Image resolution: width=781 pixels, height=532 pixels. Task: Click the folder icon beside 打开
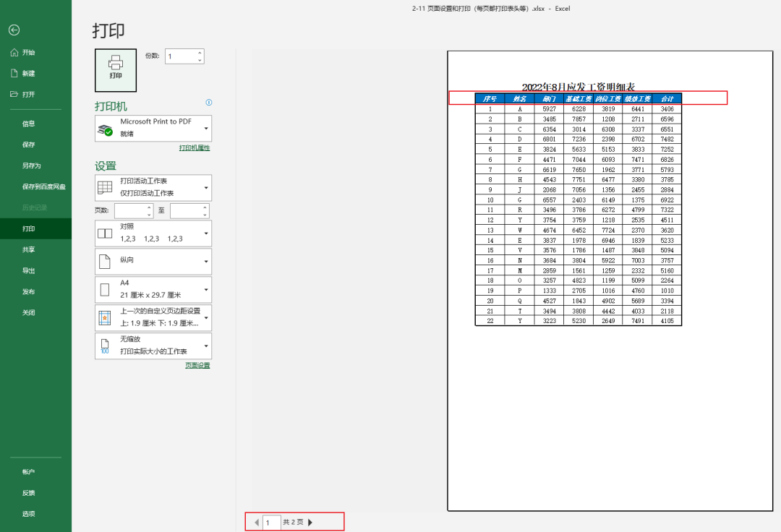(x=14, y=94)
